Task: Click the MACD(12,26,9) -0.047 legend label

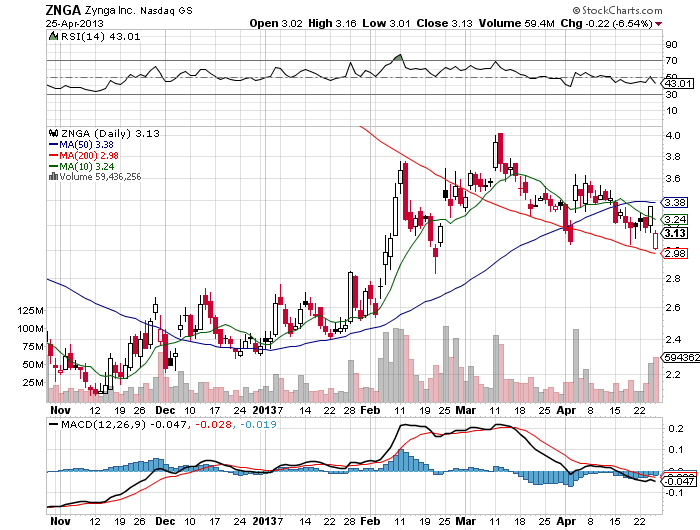Action: coord(123,425)
